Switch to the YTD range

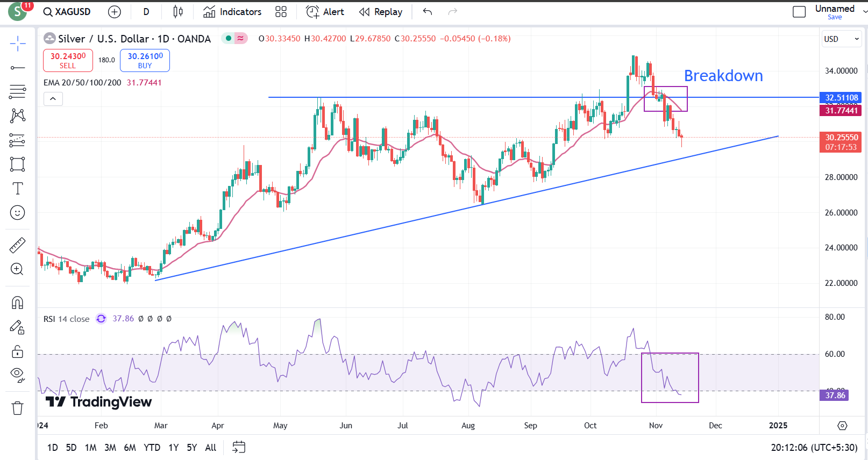pos(152,447)
